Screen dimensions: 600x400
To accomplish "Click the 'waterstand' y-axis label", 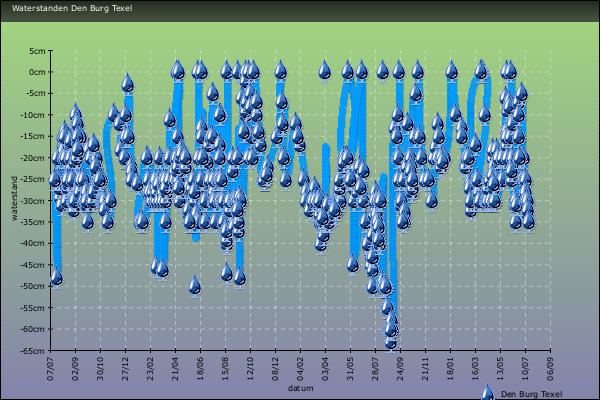I will 12,198.
